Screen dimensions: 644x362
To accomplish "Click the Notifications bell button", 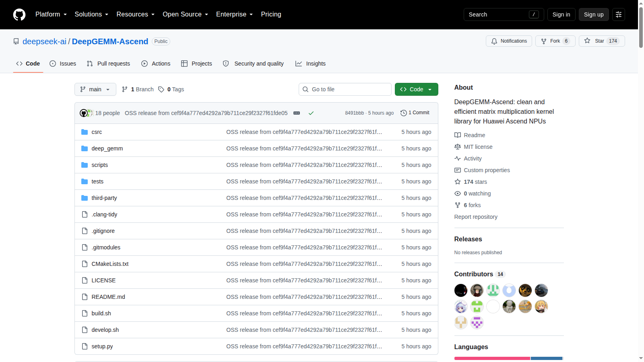I will click(509, 41).
